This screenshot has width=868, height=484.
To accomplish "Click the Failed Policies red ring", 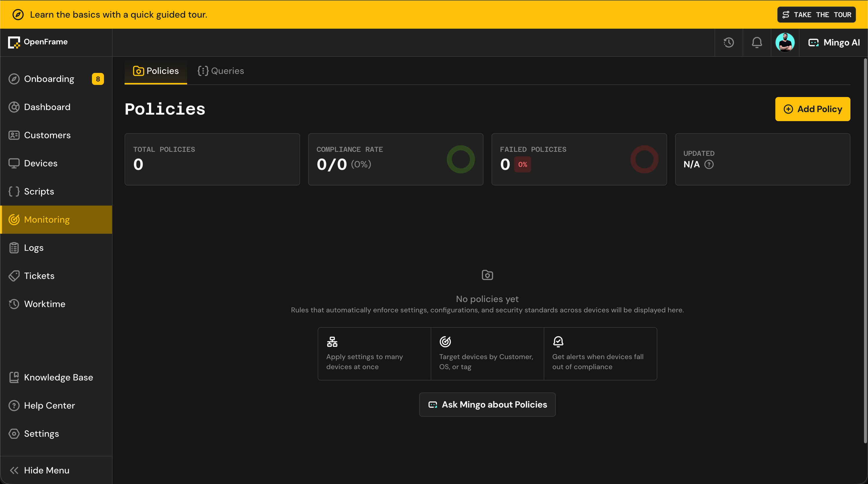I will pos(644,159).
